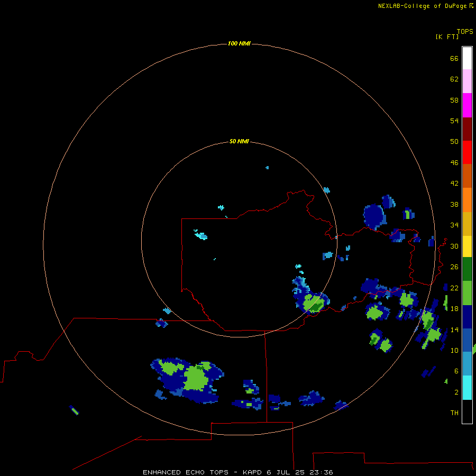Select the bright red legend swatch
This screenshot has height=476, width=476.
pos(467,152)
